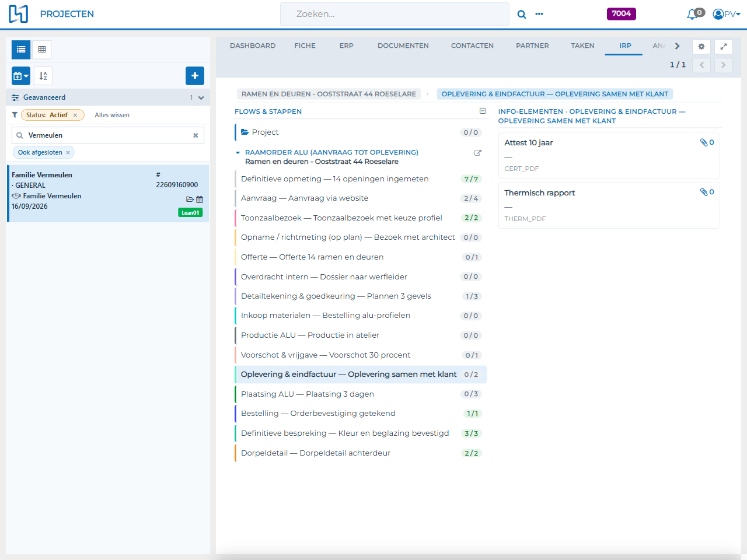Go to previous page arrow
The image size is (747, 560).
(x=701, y=65)
